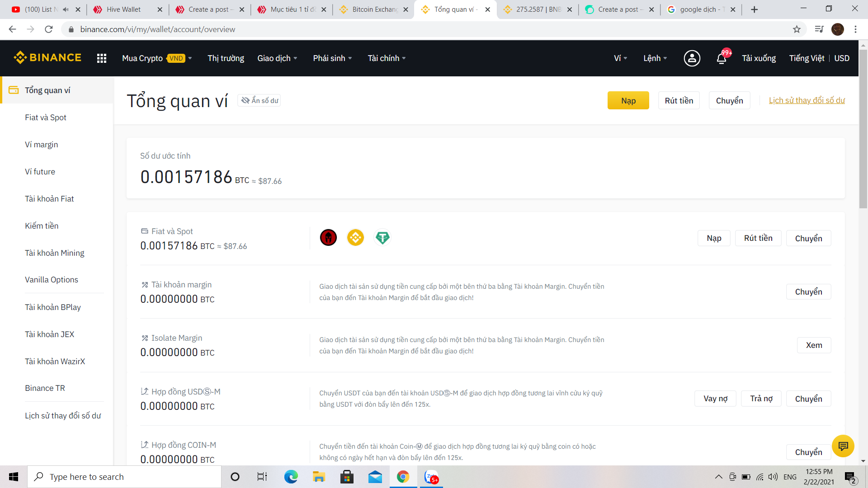The width and height of the screenshot is (868, 488).
Task: Show hidden system tray icons
Action: (x=718, y=477)
